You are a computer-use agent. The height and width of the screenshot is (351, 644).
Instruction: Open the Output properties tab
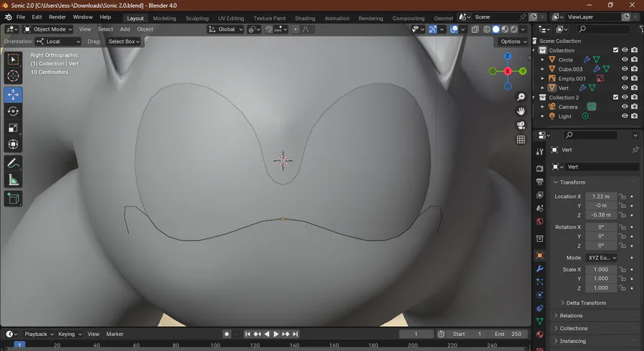[540, 182]
